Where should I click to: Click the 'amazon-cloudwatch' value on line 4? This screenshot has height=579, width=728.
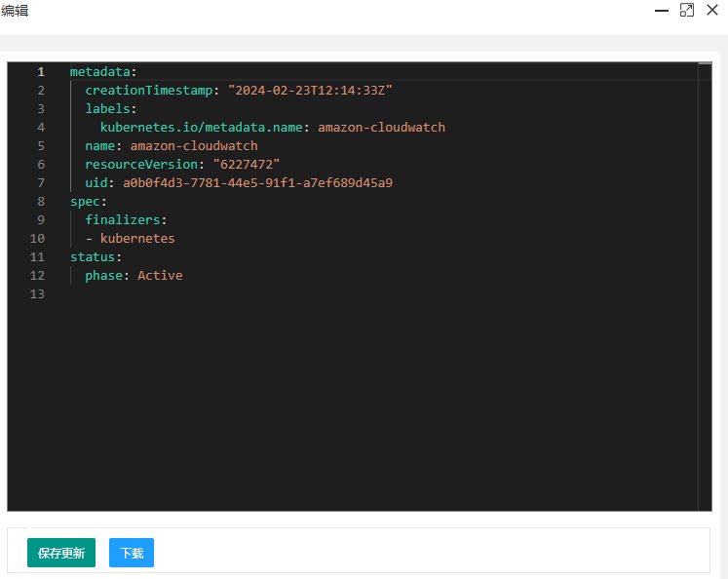pos(382,128)
